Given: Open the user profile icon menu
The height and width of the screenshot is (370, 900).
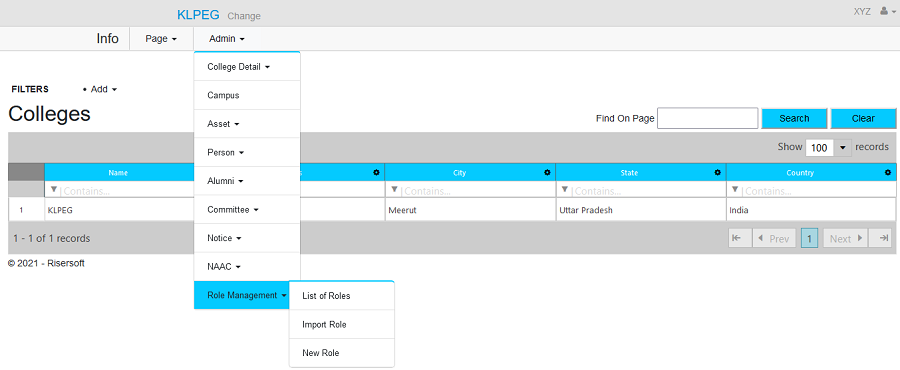Looking at the screenshot, I should click(x=887, y=11).
